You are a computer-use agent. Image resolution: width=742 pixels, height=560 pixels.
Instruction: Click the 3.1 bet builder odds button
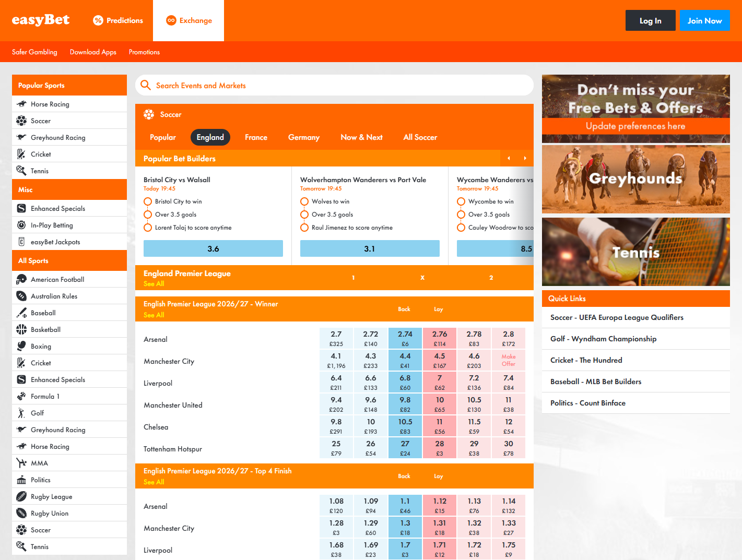click(370, 248)
